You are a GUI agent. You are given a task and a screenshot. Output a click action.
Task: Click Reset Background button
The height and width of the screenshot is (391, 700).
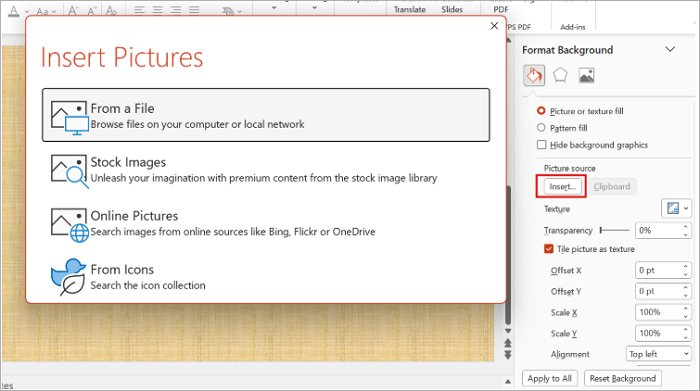pyautogui.click(x=623, y=379)
